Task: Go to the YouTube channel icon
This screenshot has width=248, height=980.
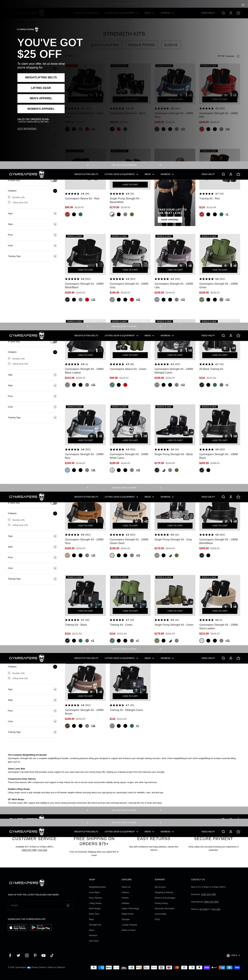Action: click(x=43, y=955)
